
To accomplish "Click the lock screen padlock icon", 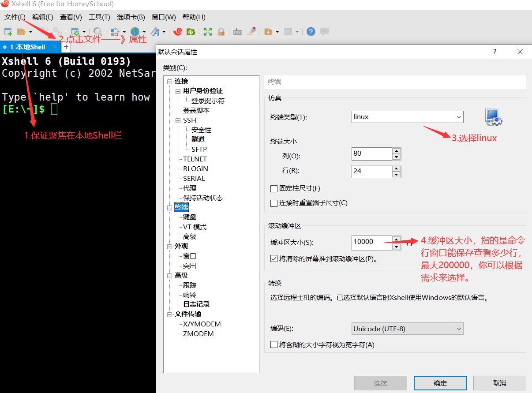I will (221, 32).
